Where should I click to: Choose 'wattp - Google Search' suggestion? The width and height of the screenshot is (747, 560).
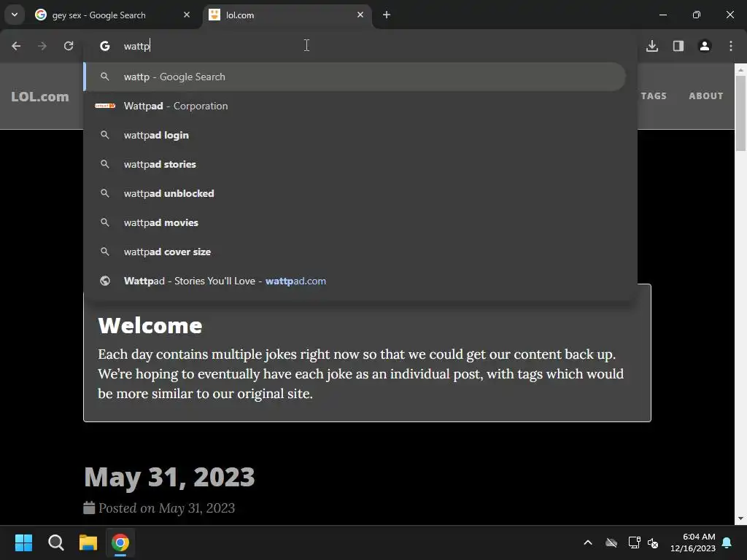tap(355, 77)
